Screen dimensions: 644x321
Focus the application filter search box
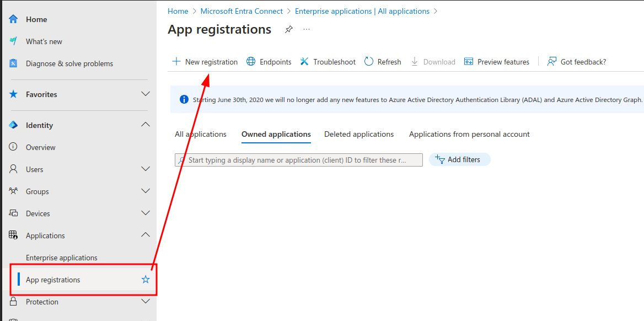point(299,160)
